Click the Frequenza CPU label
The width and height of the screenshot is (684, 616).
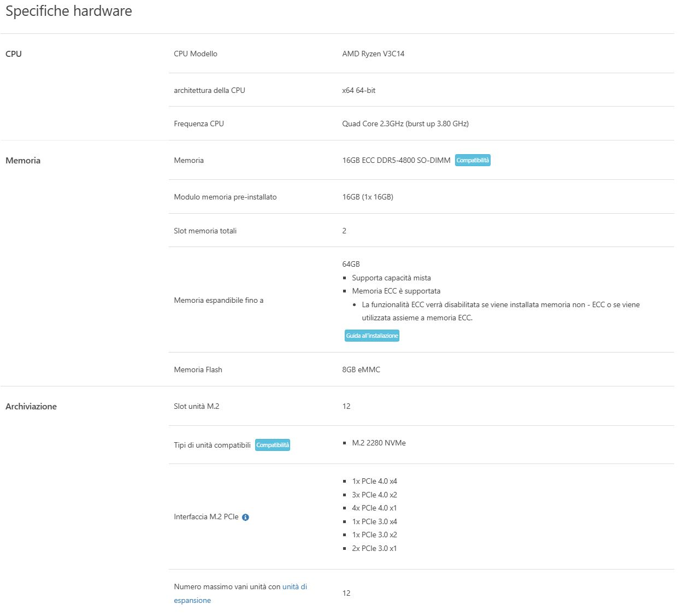click(x=199, y=124)
